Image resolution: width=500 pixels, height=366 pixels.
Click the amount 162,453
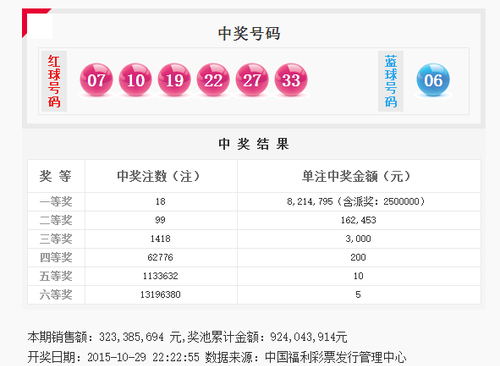358,220
